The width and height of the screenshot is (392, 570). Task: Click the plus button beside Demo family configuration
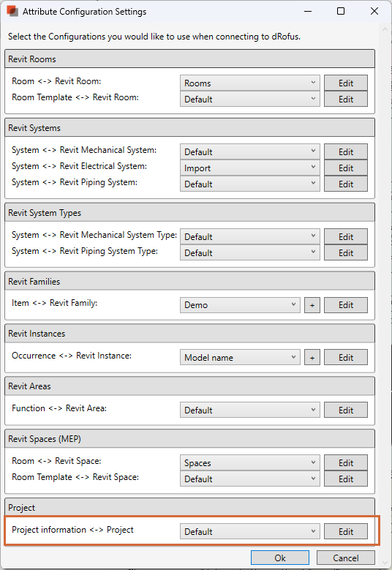(312, 305)
